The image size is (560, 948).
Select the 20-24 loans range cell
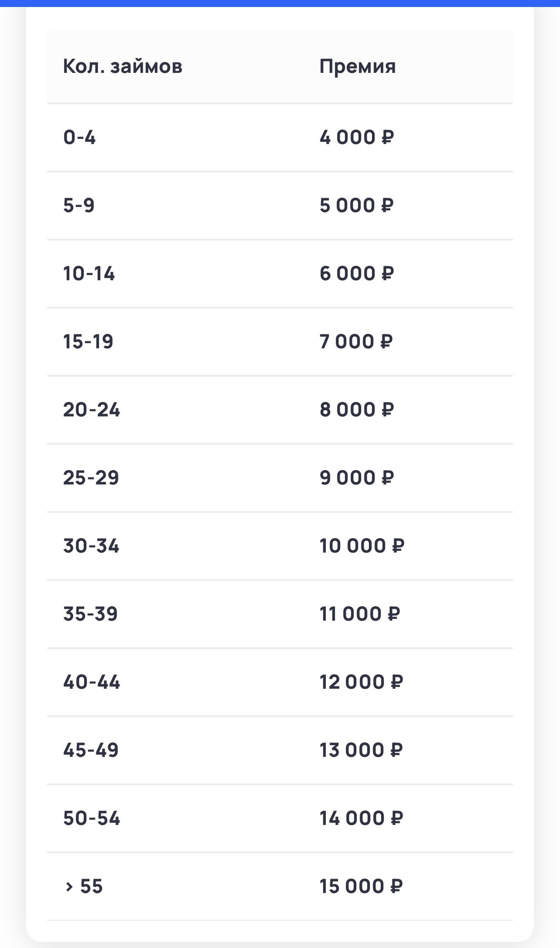point(91,409)
